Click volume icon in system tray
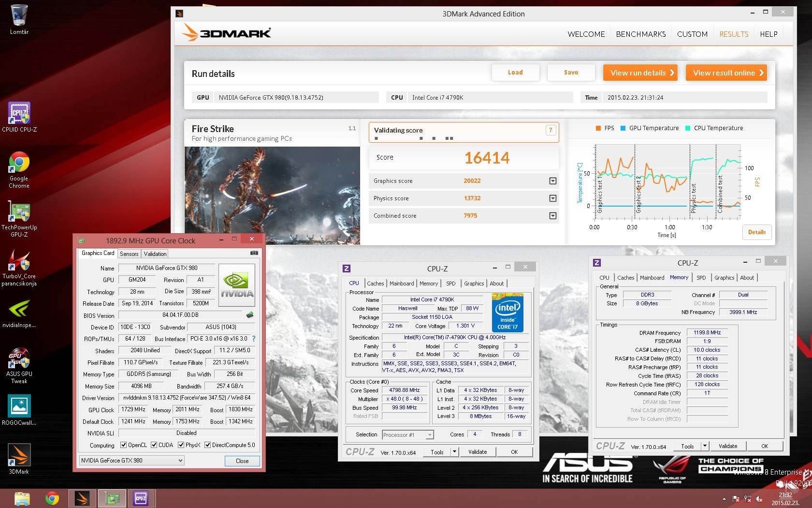The image size is (812, 508). pyautogui.click(x=759, y=498)
